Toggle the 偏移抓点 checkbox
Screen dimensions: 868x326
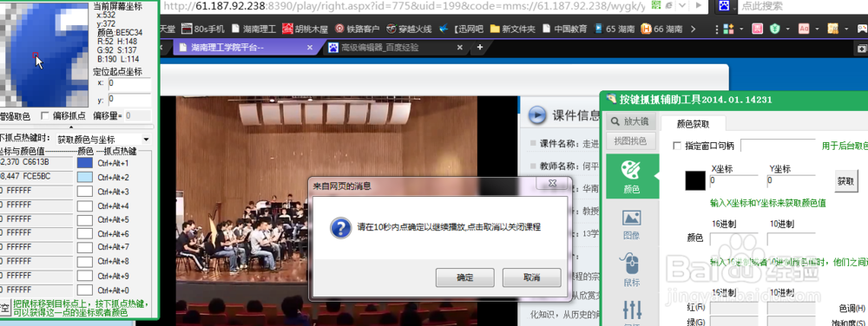click(x=45, y=116)
